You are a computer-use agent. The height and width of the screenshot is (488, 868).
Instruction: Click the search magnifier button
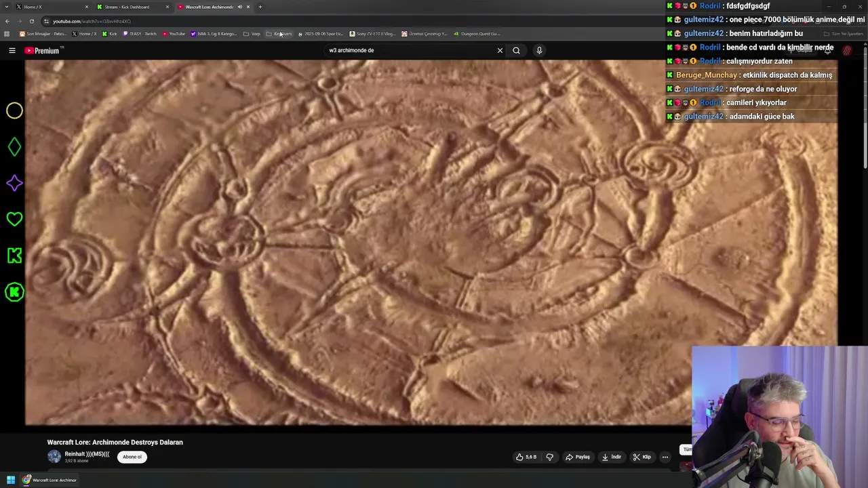pyautogui.click(x=516, y=50)
